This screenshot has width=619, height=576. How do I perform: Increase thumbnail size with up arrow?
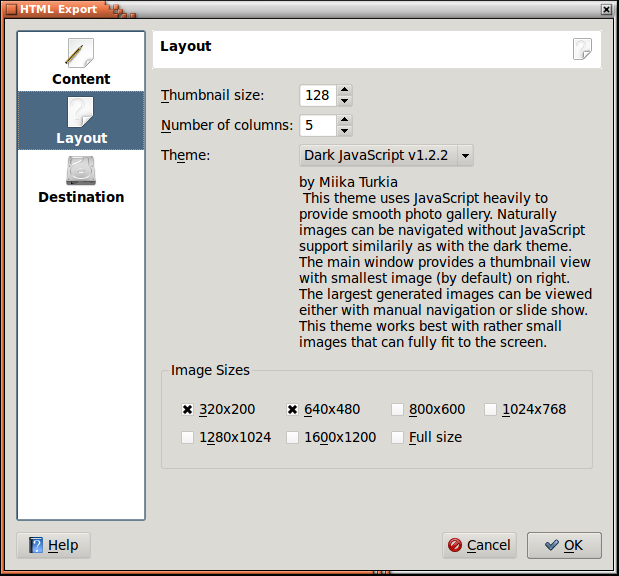click(344, 90)
